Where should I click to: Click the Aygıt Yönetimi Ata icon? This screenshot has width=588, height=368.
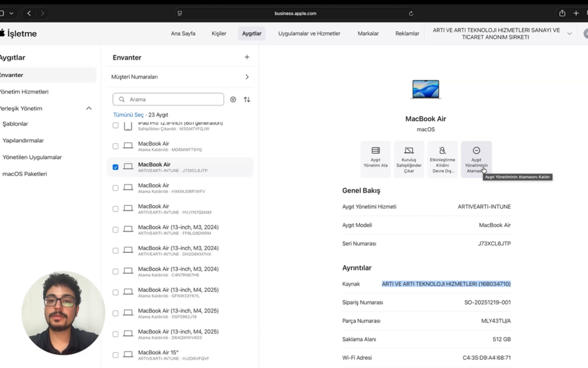(x=375, y=151)
